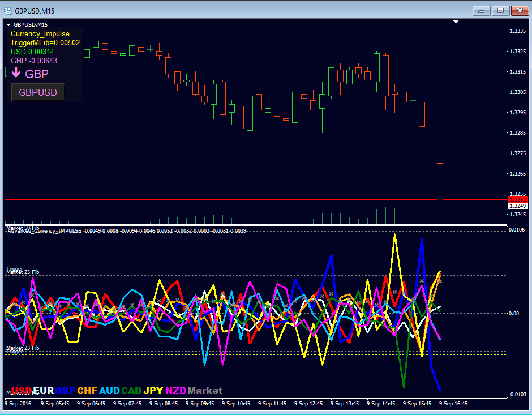This screenshot has height=415, width=532.
Task: Maximize the GBPUSD,M15 chart window
Action: (500, 10)
